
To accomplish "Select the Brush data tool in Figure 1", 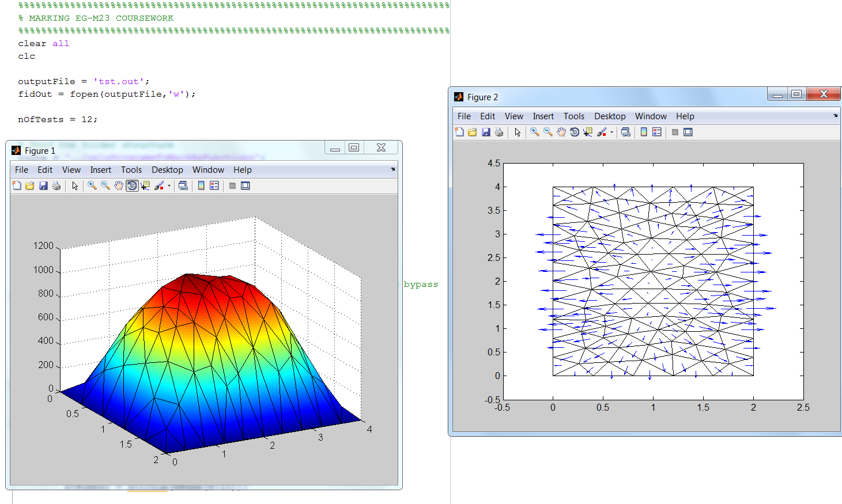I will [159, 185].
